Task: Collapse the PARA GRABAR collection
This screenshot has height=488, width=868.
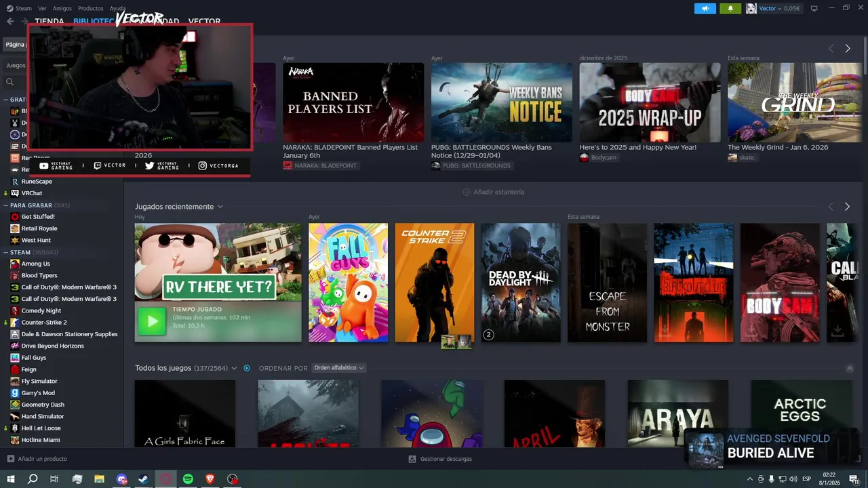Action: (x=5, y=205)
